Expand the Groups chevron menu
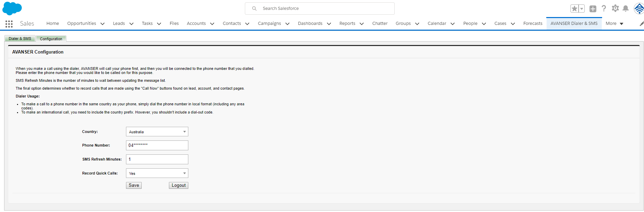644x212 pixels. 417,24
